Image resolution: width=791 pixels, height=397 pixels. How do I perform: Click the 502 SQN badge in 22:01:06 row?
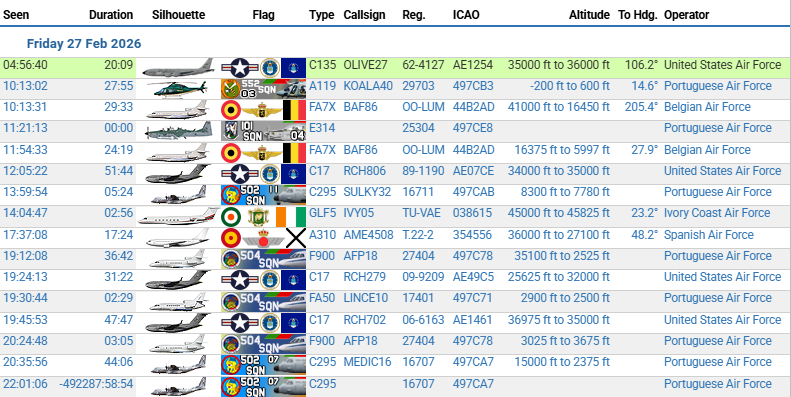point(263,386)
